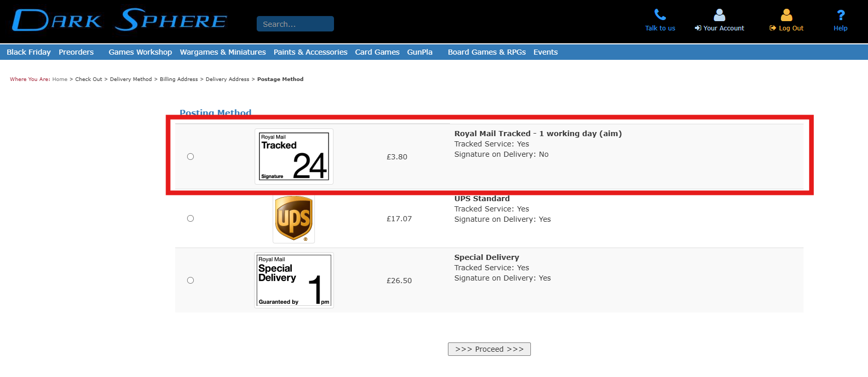Screen dimensions: 868x377
Task: Focus the Search input field
Action: [295, 24]
